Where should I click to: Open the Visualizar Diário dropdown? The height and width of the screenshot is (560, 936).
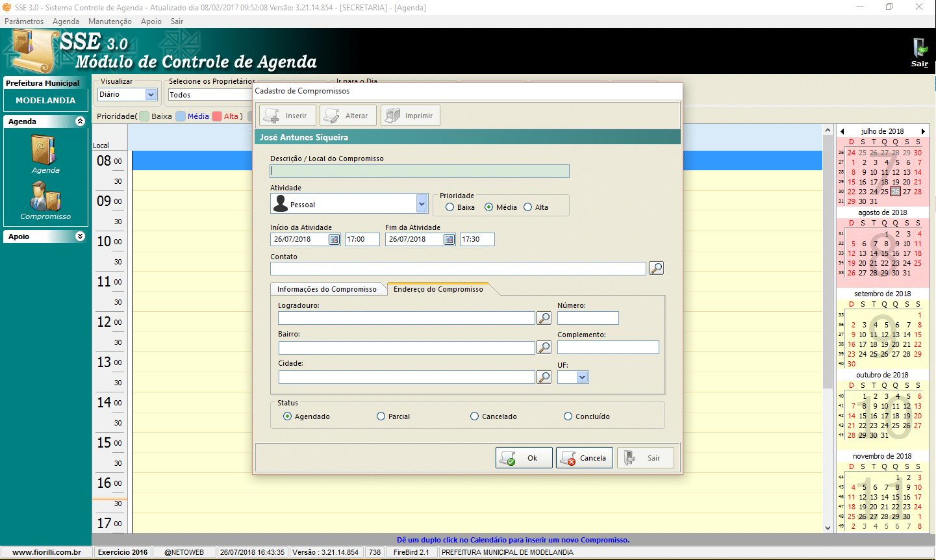pyautogui.click(x=151, y=95)
